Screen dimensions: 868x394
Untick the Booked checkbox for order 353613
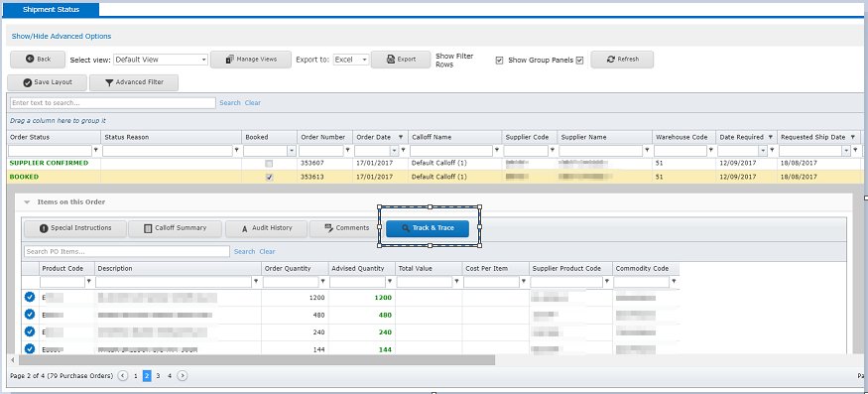(269, 178)
